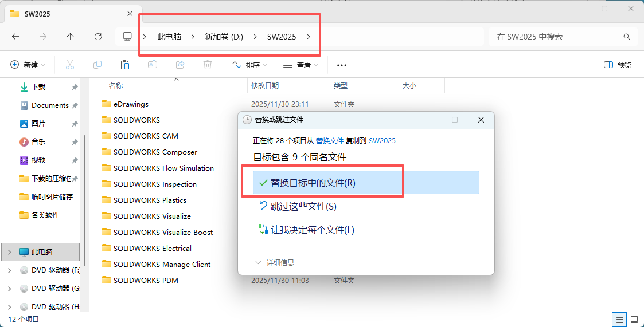The height and width of the screenshot is (327, 644).
Task: Add a new tab with plus
Action: [x=155, y=14]
